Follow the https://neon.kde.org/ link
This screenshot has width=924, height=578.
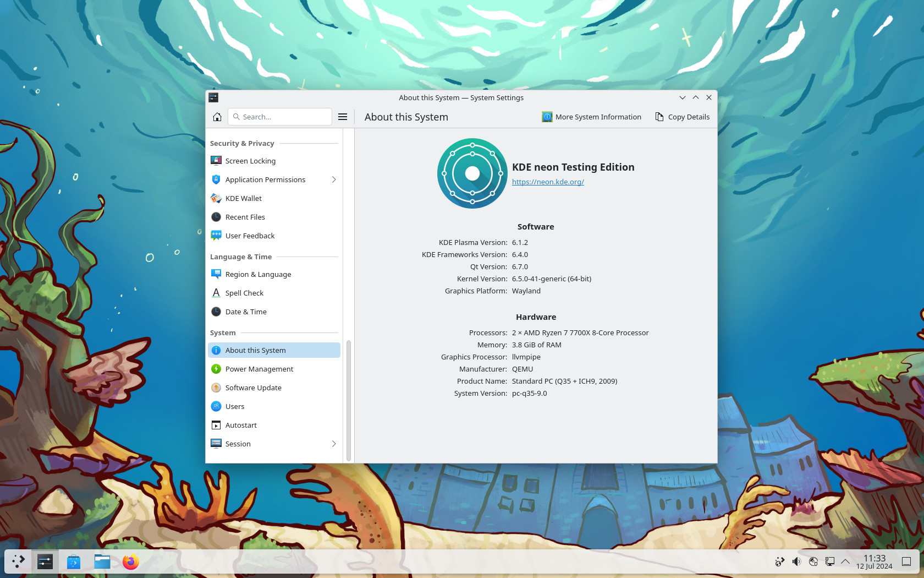pos(548,182)
